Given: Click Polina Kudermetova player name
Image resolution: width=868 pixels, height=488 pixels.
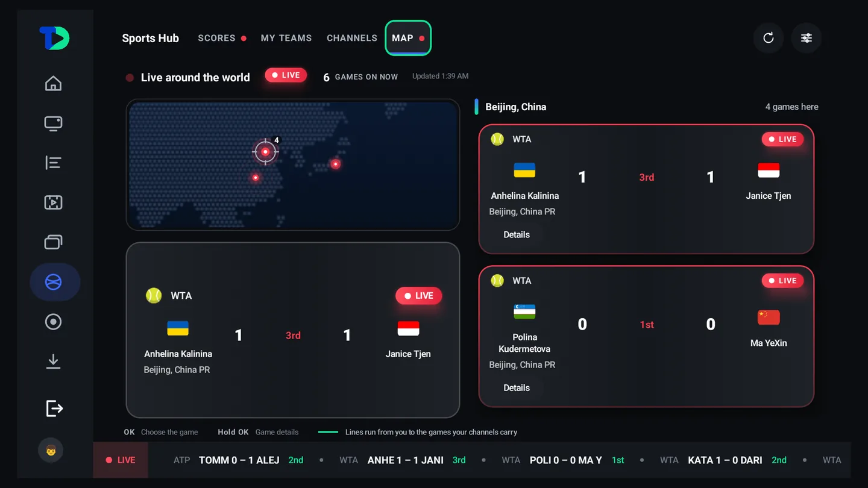Looking at the screenshot, I should (524, 343).
